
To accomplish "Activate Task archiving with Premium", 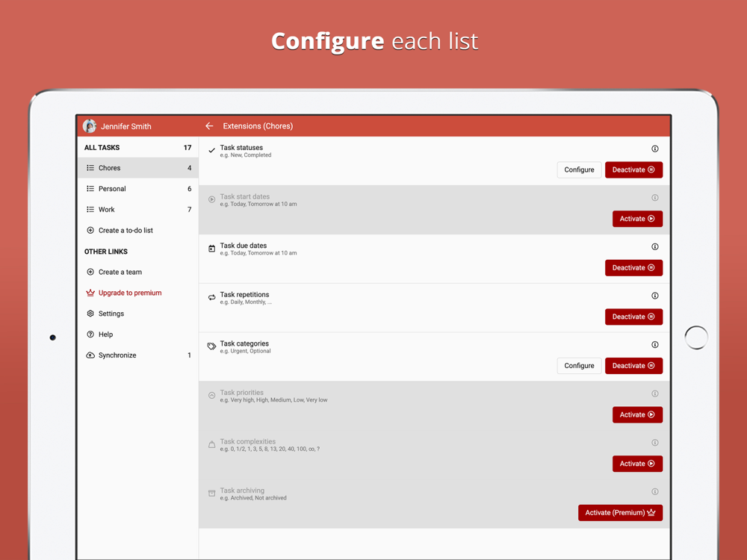I will [620, 513].
